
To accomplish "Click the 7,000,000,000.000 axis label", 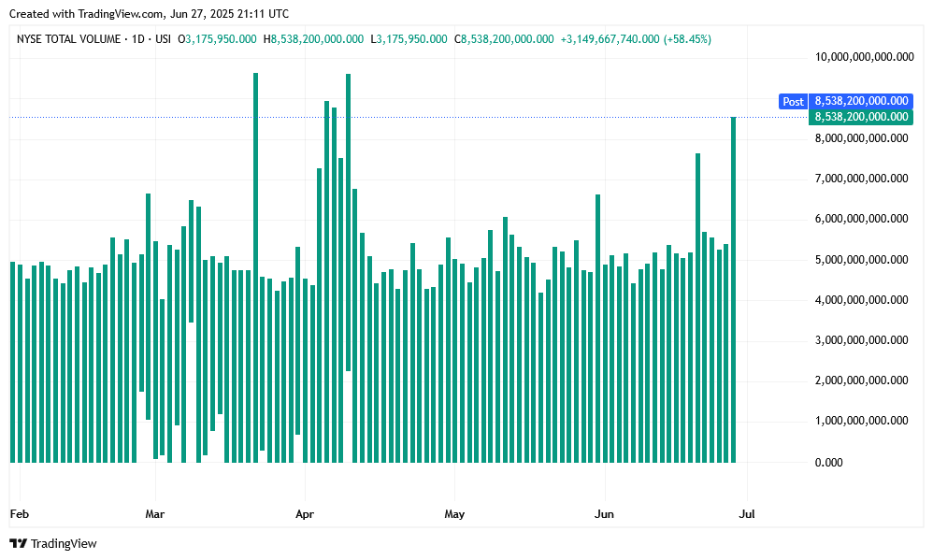I will tap(861, 179).
